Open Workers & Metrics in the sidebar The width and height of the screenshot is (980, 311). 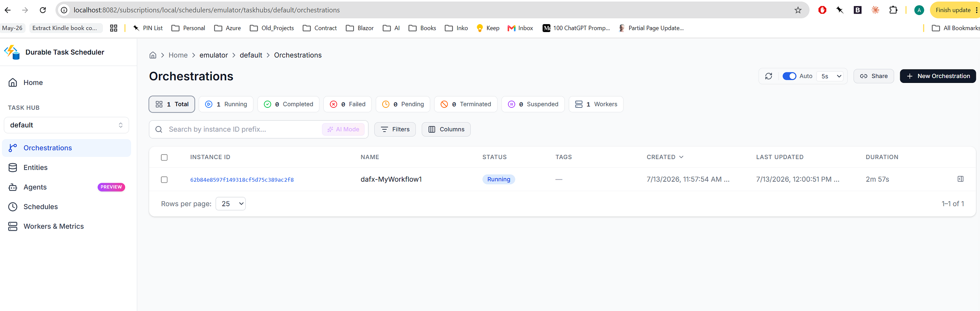[x=67, y=226]
